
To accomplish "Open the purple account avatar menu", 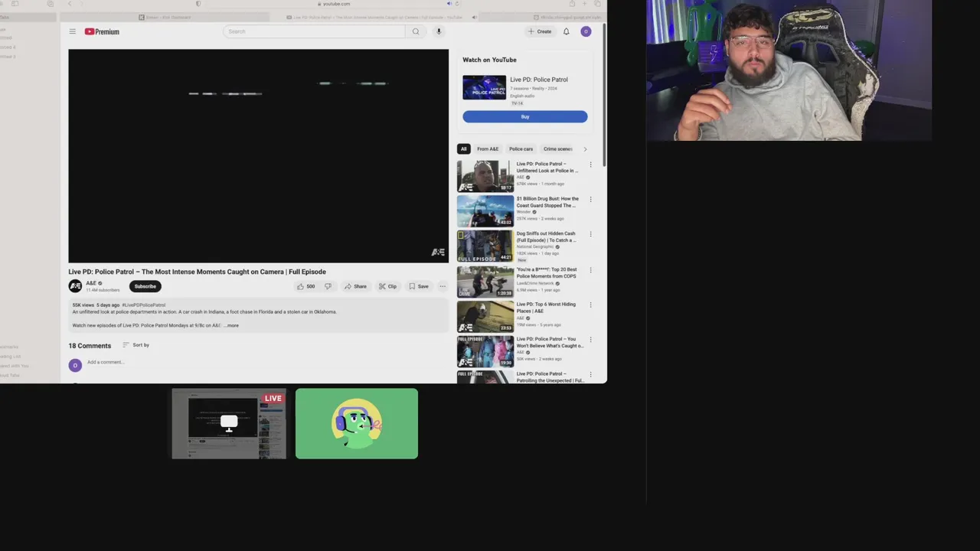I will tap(586, 31).
